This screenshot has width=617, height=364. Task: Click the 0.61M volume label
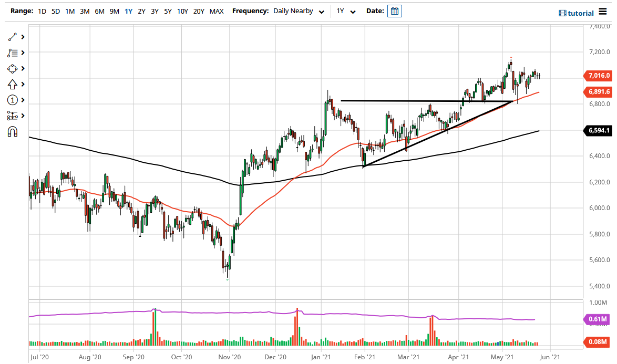coord(598,319)
